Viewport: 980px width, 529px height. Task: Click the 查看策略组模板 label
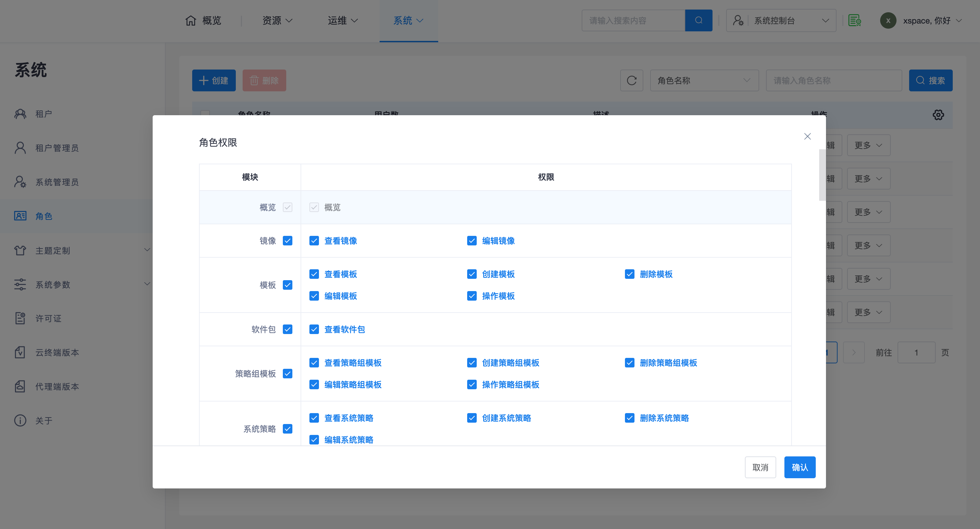pyautogui.click(x=353, y=363)
